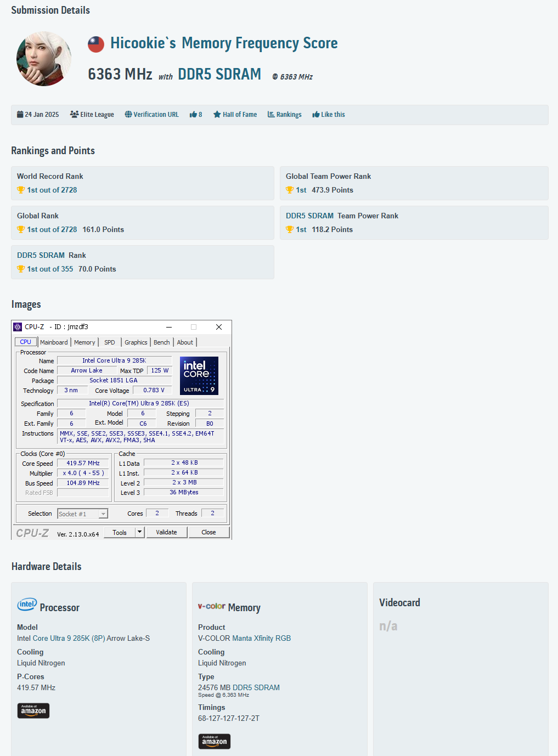Image resolution: width=558 pixels, height=756 pixels.
Task: Click the thumbs-up icon showing 8 likes
Action: coord(193,114)
